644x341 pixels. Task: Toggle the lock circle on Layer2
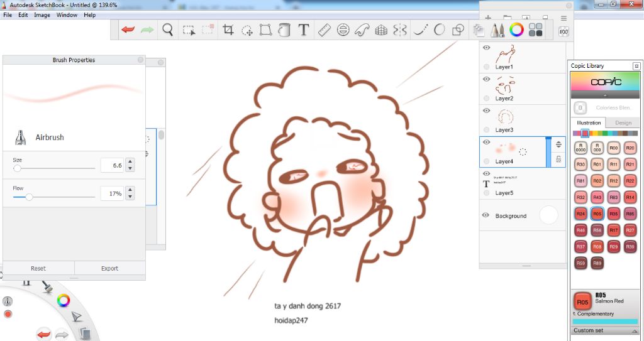[487, 98]
